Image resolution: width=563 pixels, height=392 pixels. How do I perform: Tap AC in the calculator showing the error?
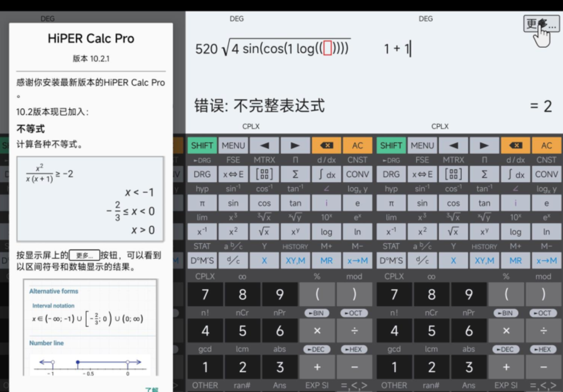click(x=358, y=145)
